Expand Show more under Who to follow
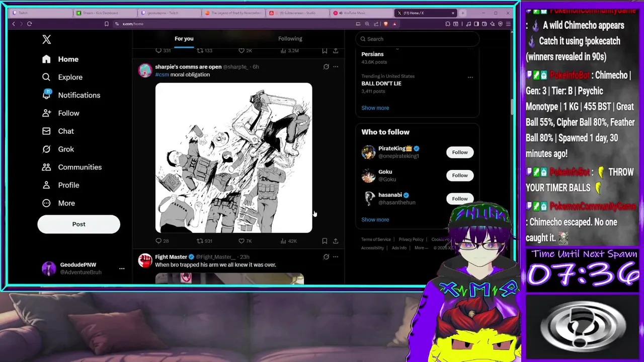Screen dimensions: 644x362 375,219
